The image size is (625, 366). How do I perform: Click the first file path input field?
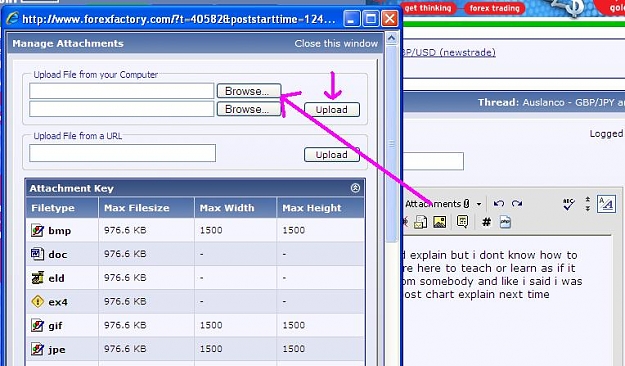(122, 91)
